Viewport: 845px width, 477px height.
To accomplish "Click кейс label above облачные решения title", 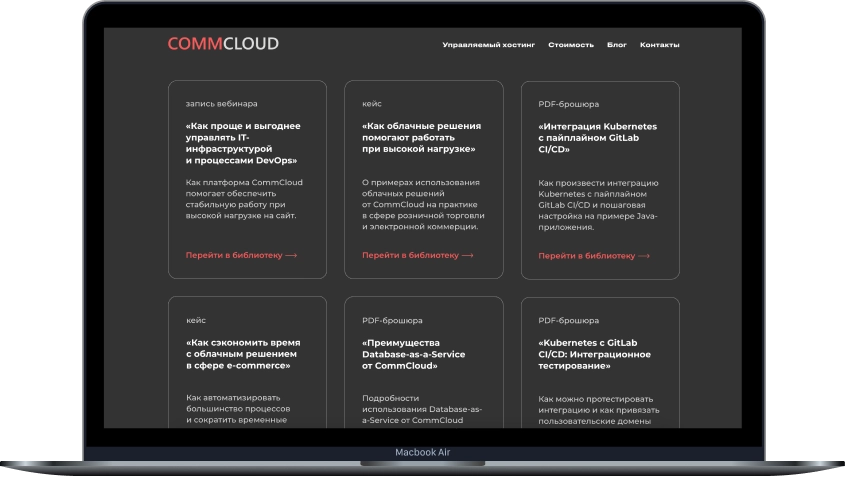I will tap(372, 103).
